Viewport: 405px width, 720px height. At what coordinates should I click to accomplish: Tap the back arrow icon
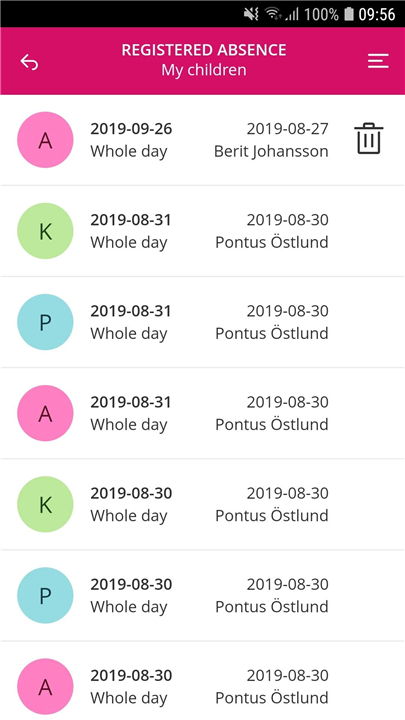click(29, 62)
